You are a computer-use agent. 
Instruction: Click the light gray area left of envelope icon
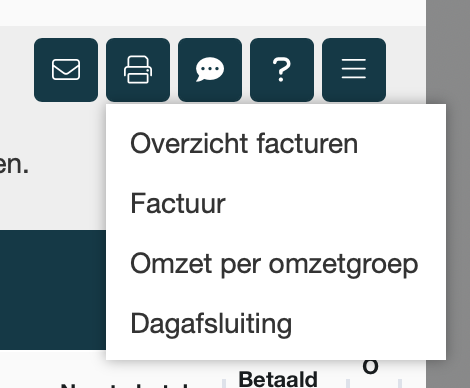[x=17, y=70]
